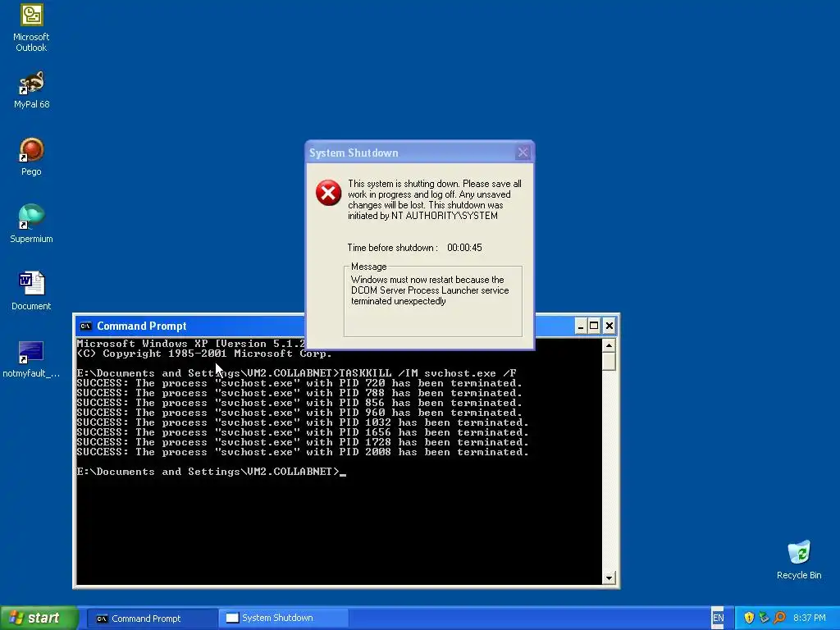Image resolution: width=840 pixels, height=630 pixels.
Task: Open the Microsoft Outlook desktop icon
Action: pos(31,28)
